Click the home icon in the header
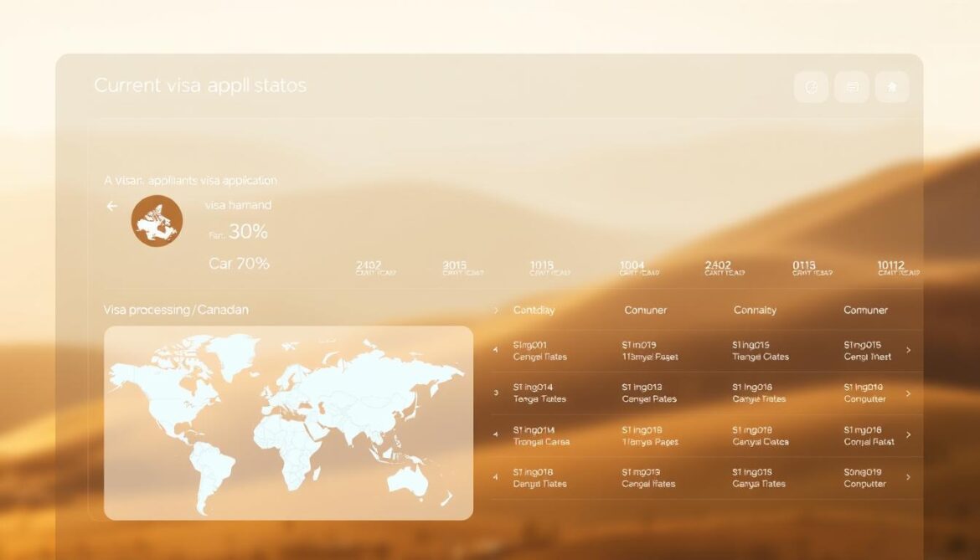980x560 pixels. tap(892, 87)
